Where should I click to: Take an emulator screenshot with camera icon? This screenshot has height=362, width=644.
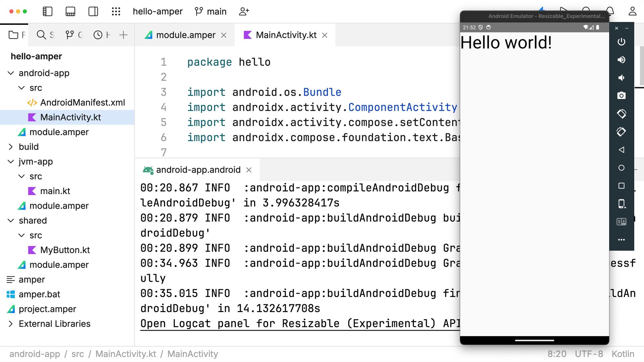click(622, 96)
